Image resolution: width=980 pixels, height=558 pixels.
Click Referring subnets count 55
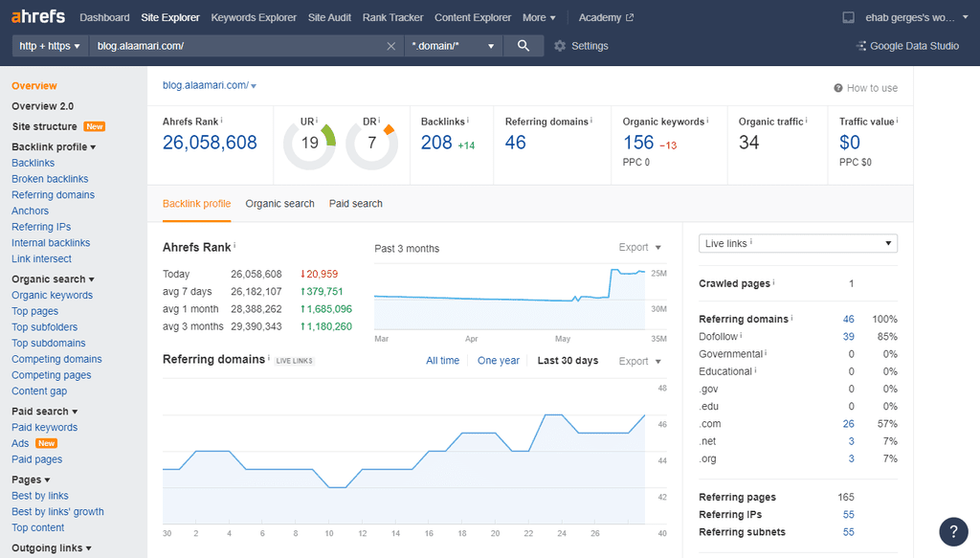pyautogui.click(x=848, y=532)
